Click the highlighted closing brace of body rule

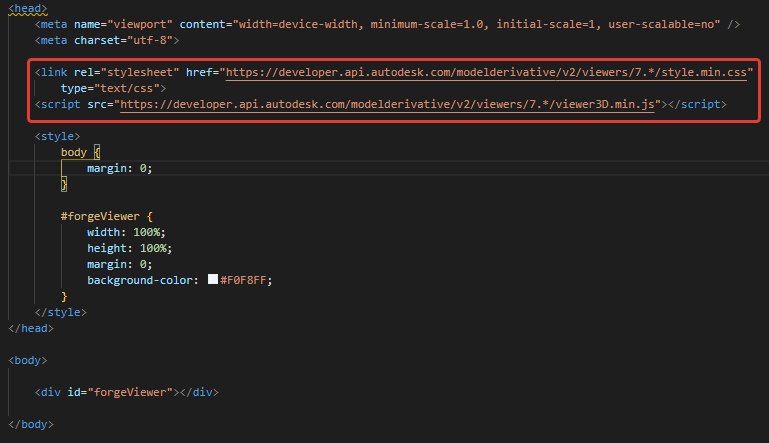click(x=64, y=184)
